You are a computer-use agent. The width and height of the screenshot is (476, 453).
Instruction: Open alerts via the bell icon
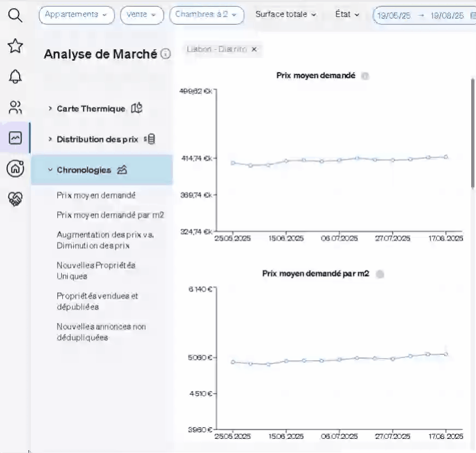coord(15,77)
